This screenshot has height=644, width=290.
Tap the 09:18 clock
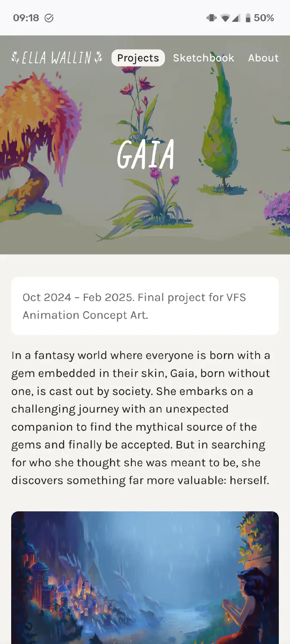point(26,18)
